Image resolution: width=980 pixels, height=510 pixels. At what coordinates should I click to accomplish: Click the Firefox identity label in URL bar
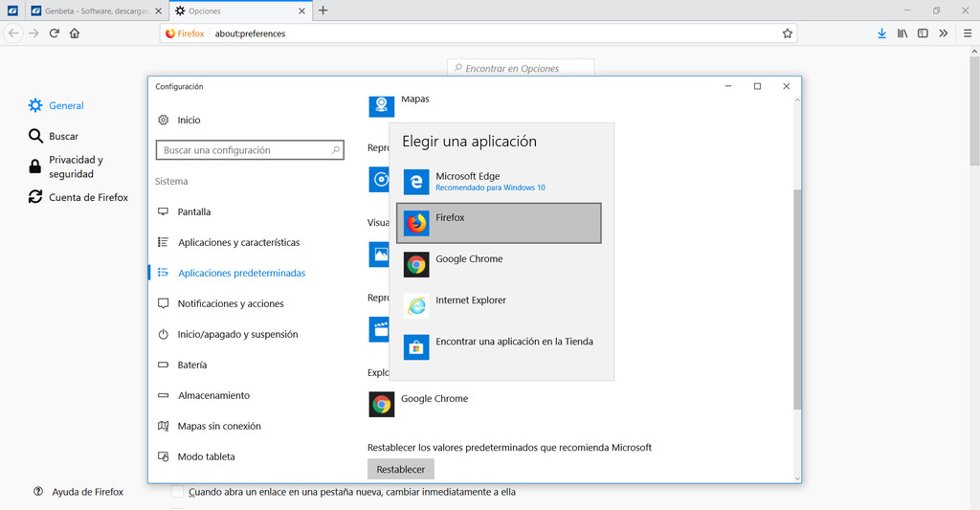coord(185,33)
